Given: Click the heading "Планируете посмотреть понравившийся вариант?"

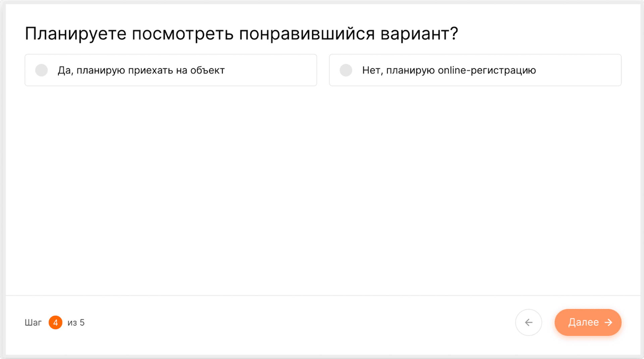Looking at the screenshot, I should point(241,34).
